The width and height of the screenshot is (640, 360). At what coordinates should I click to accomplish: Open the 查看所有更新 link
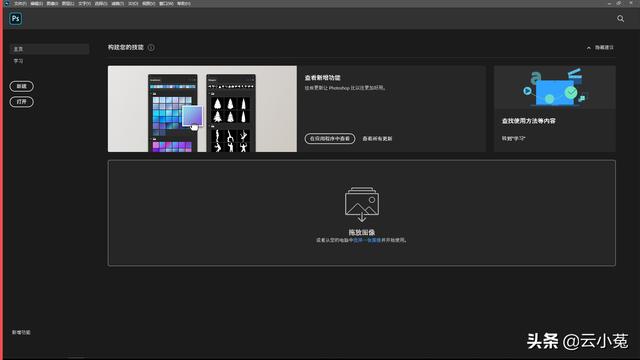pyautogui.click(x=378, y=139)
